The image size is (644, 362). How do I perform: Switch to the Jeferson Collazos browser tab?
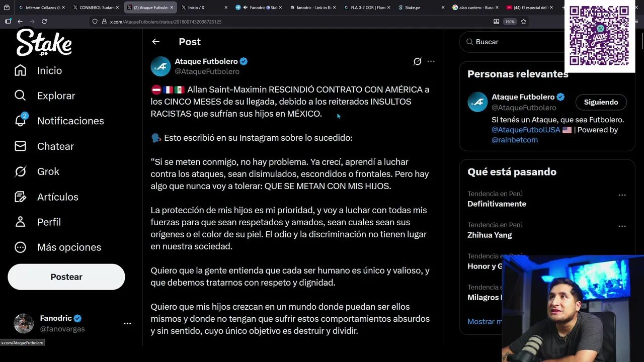click(x=42, y=8)
